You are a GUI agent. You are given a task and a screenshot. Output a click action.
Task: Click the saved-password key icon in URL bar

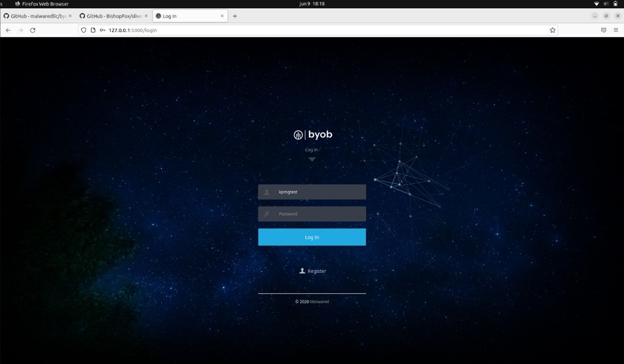point(103,30)
